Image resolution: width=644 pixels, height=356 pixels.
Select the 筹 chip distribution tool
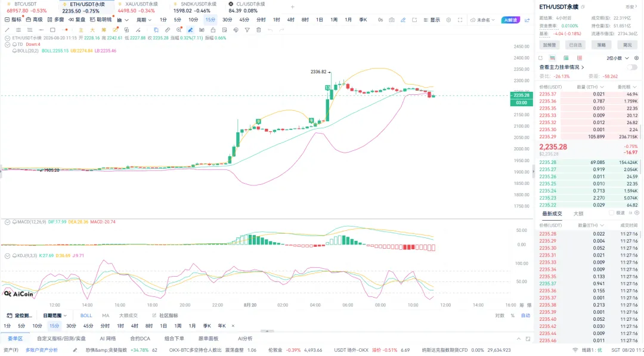[104, 30]
